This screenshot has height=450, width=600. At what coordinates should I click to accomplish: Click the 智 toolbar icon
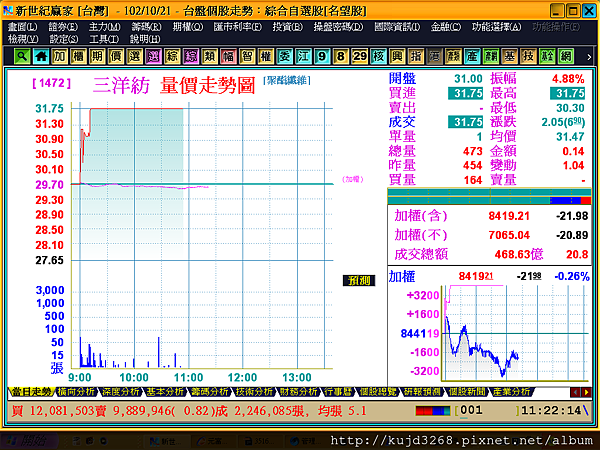(247, 57)
